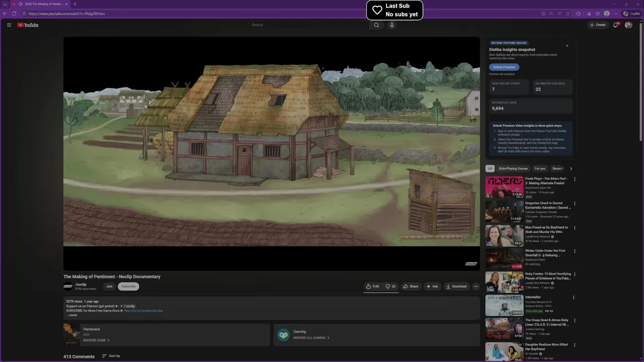
Task: Click the YouTube logo
Action: (x=28, y=25)
